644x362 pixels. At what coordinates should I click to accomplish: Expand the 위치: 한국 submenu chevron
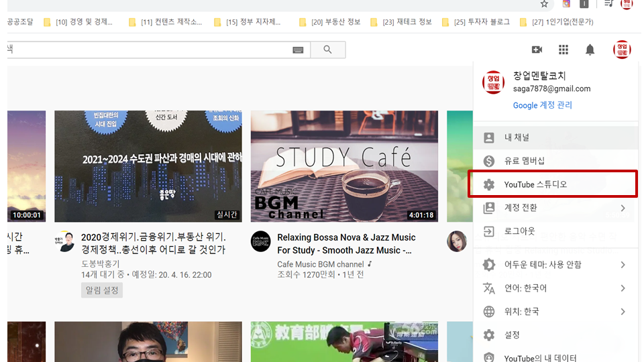(623, 312)
